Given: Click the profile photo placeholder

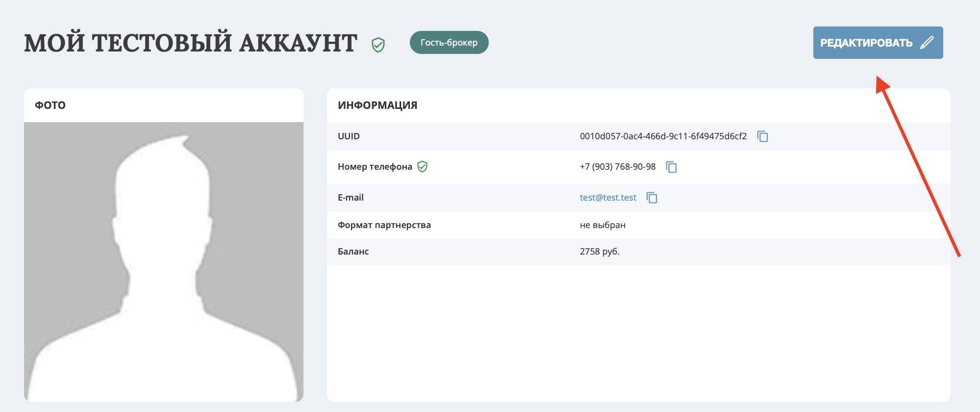Looking at the screenshot, I should coord(164,261).
